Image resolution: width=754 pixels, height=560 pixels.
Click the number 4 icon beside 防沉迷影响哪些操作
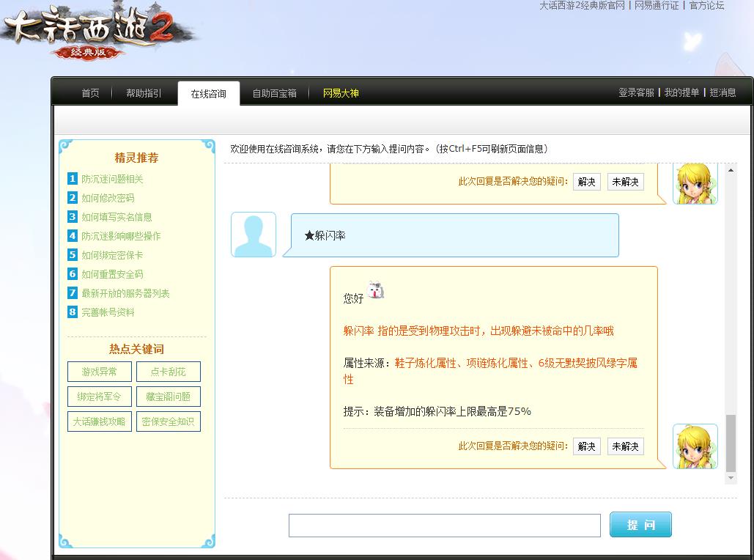pyautogui.click(x=72, y=236)
